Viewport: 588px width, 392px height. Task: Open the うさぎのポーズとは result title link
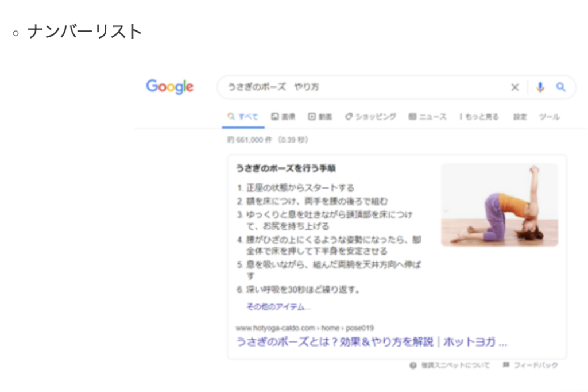click(372, 341)
